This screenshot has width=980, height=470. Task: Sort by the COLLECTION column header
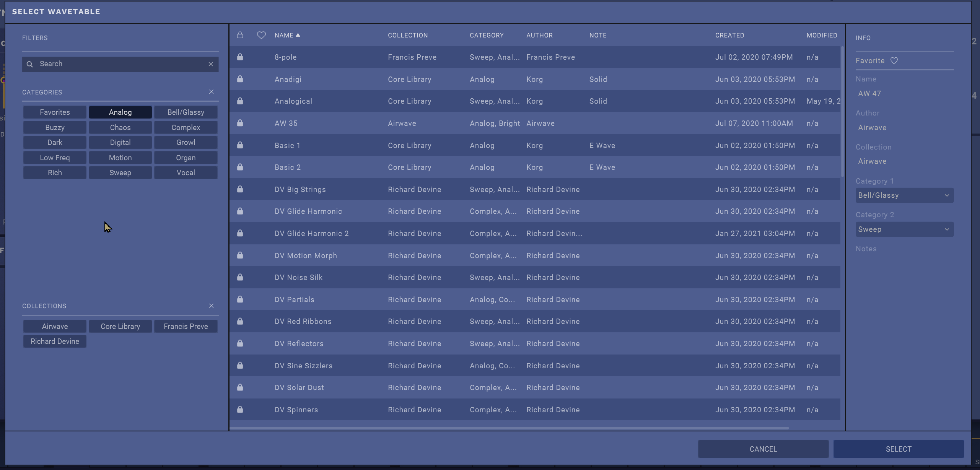click(408, 35)
